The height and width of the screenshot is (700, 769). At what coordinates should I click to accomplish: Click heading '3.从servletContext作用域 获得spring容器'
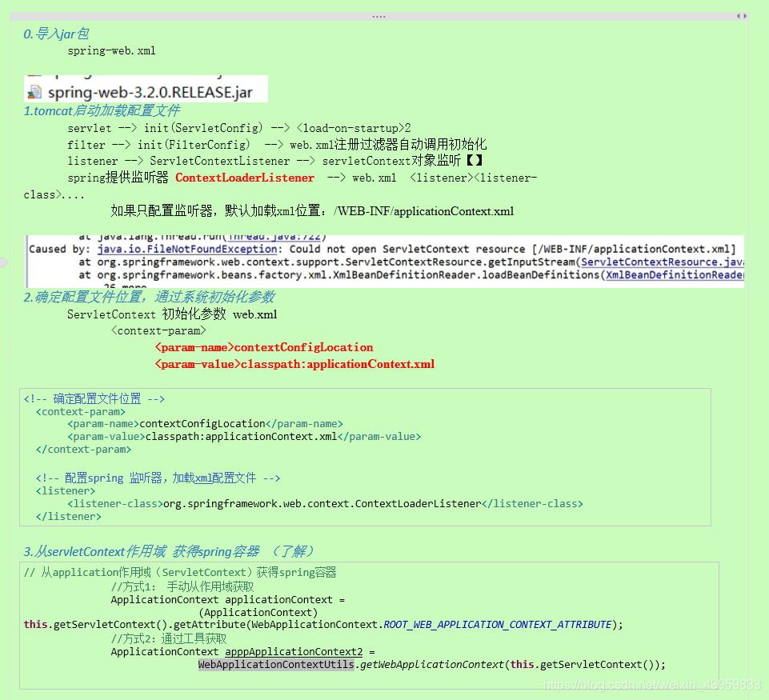(x=142, y=551)
